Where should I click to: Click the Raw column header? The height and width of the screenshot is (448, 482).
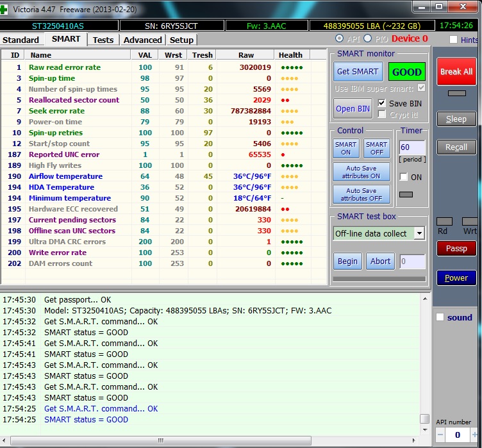tap(245, 55)
